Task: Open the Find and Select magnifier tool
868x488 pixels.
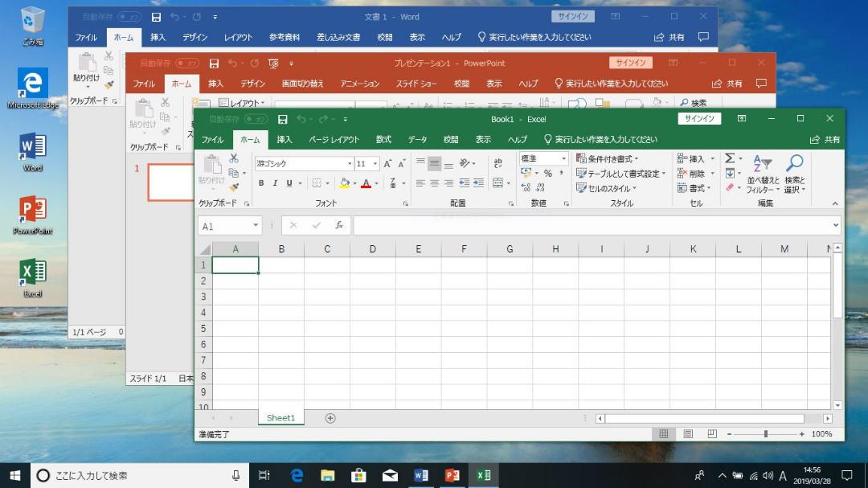Action: (x=795, y=163)
